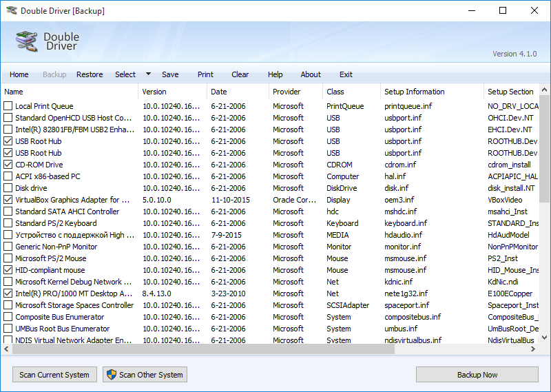Toggle the Local Print Queue checkbox
The width and height of the screenshot is (551, 392).
(8, 106)
